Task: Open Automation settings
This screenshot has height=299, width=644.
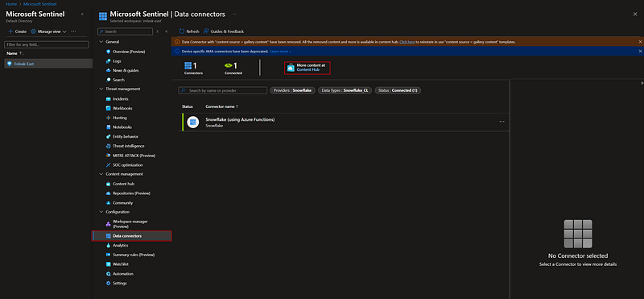Action: [x=123, y=274]
